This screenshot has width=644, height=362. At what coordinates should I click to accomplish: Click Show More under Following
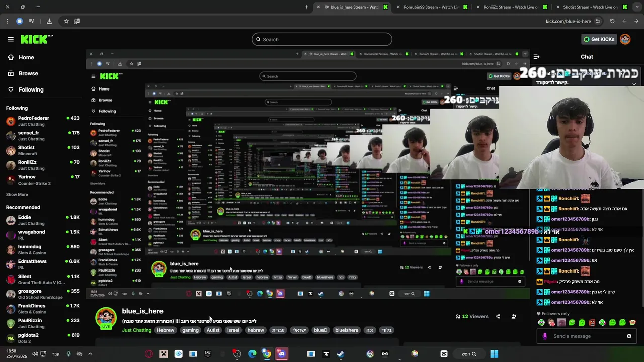17,195
